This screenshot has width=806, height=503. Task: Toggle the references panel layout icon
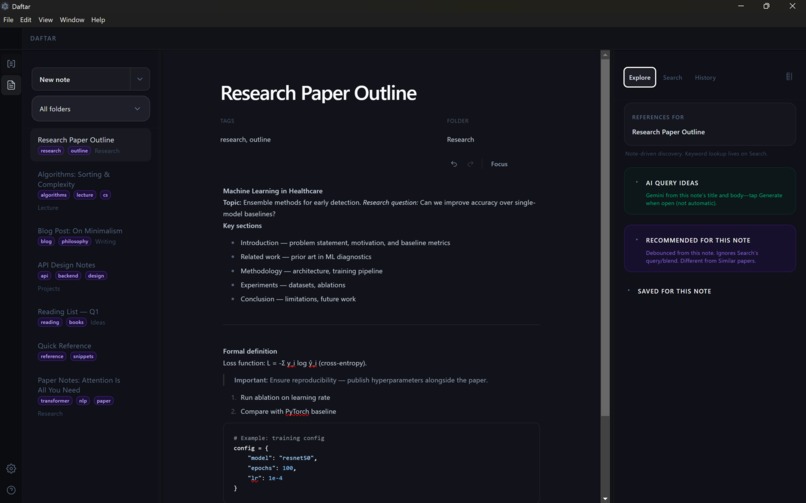click(789, 77)
